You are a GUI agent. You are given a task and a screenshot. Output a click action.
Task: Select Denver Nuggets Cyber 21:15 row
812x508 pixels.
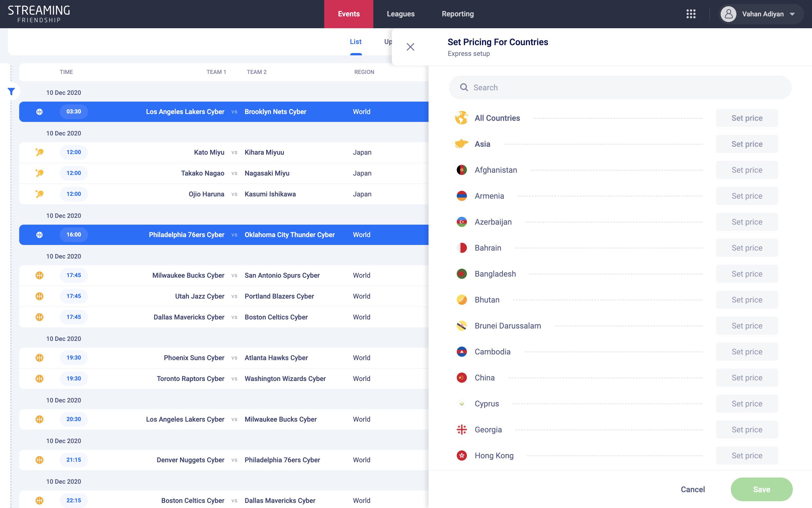[x=224, y=460]
